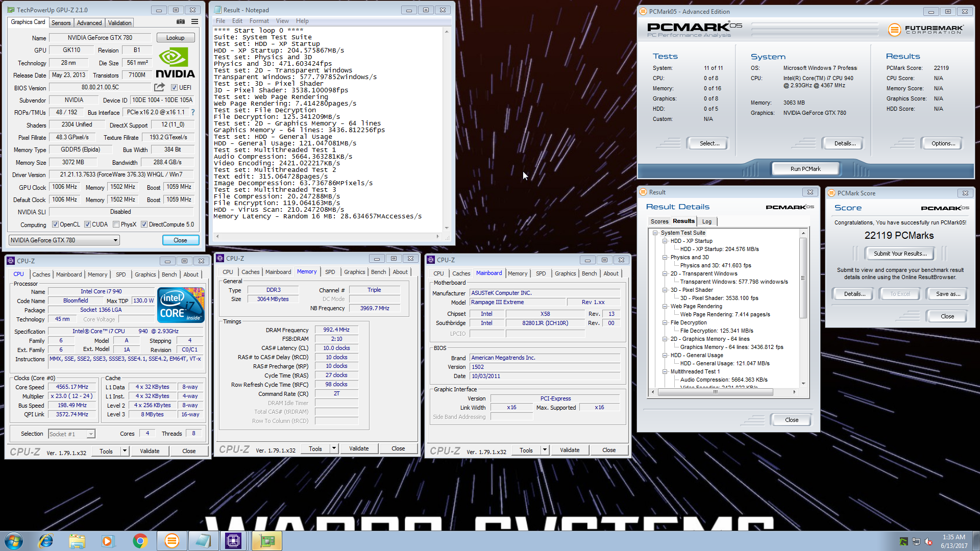Collapse the System Test Suite tree node
This screenshot has width=980, height=551.
(x=655, y=233)
